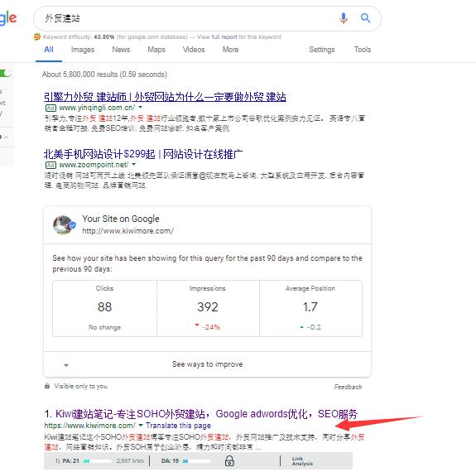The height and width of the screenshot is (472, 476).
Task: Click the Google logo
Action: click(x=8, y=18)
